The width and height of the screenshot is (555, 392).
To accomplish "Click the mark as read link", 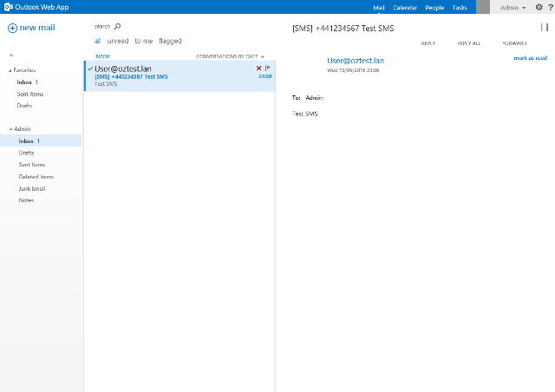I will (x=530, y=58).
